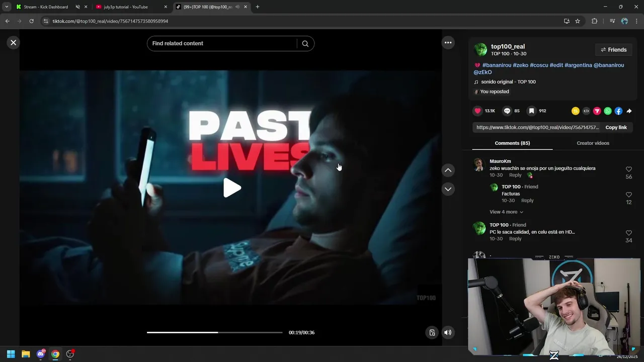644x362 pixels.
Task: Open the #argentina hashtag
Action: tap(578, 65)
